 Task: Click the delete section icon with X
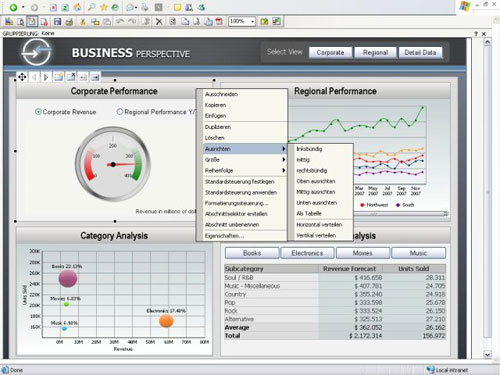(71, 77)
